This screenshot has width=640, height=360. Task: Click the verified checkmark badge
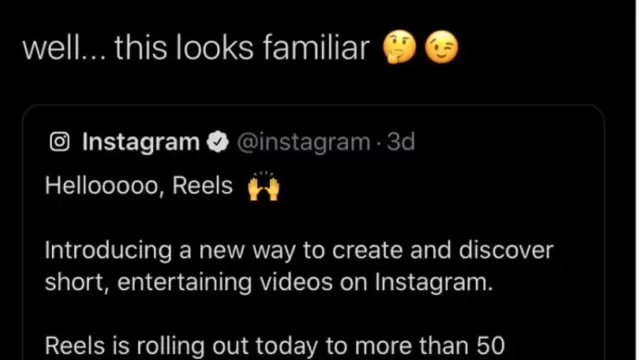218,142
